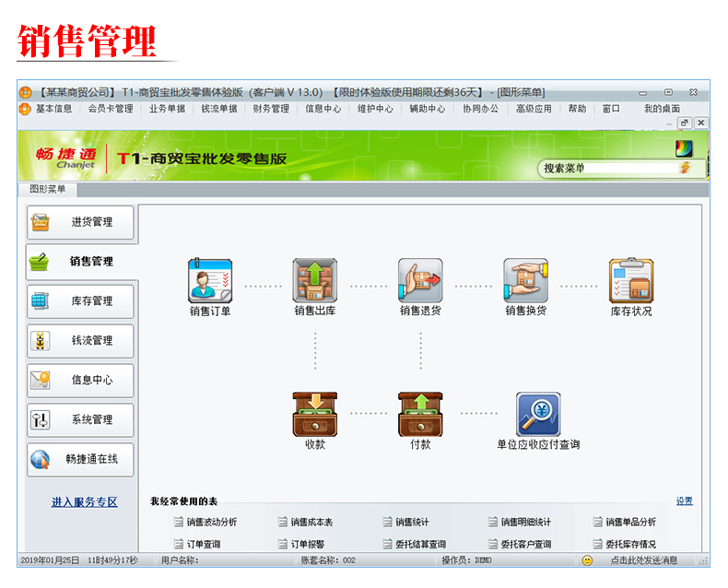Image resolution: width=728 pixels, height=588 pixels.
Task: Click the 设置 link for frequent reports
Action: [684, 501]
